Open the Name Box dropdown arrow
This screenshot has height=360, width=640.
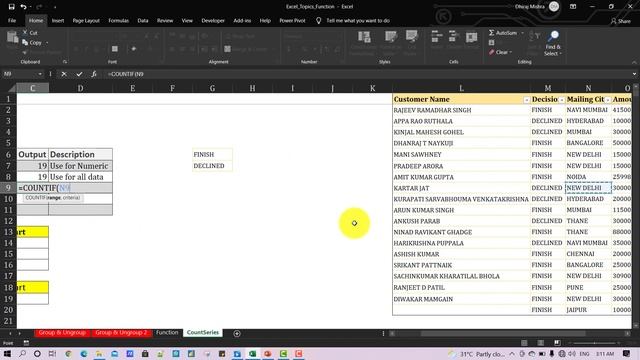(x=40, y=74)
